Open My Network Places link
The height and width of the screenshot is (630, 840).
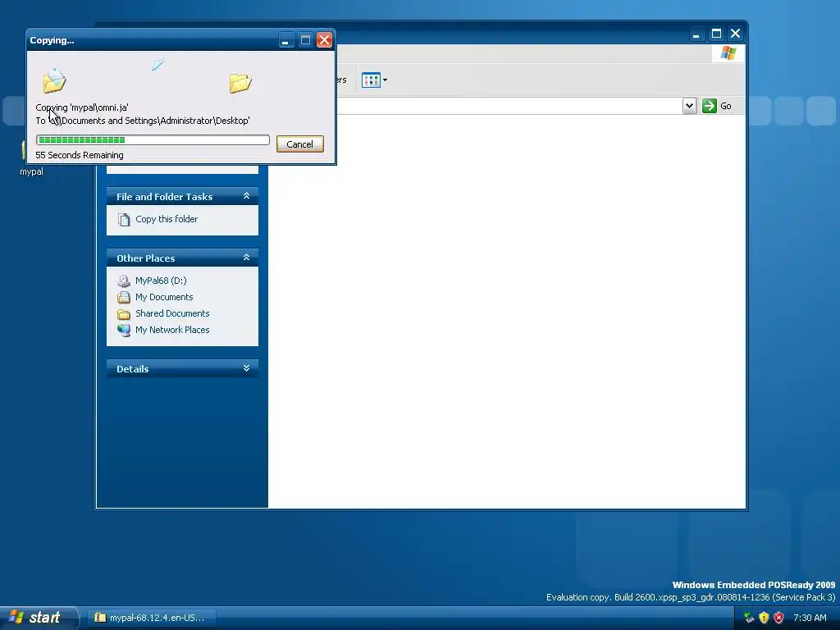(172, 330)
